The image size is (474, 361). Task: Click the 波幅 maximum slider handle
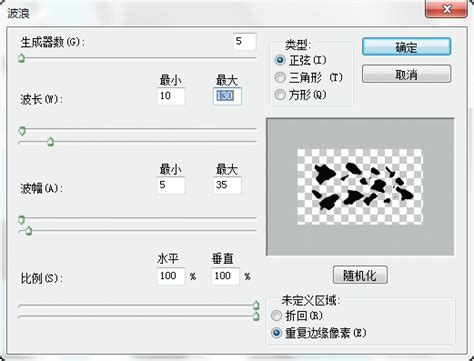(x=29, y=230)
